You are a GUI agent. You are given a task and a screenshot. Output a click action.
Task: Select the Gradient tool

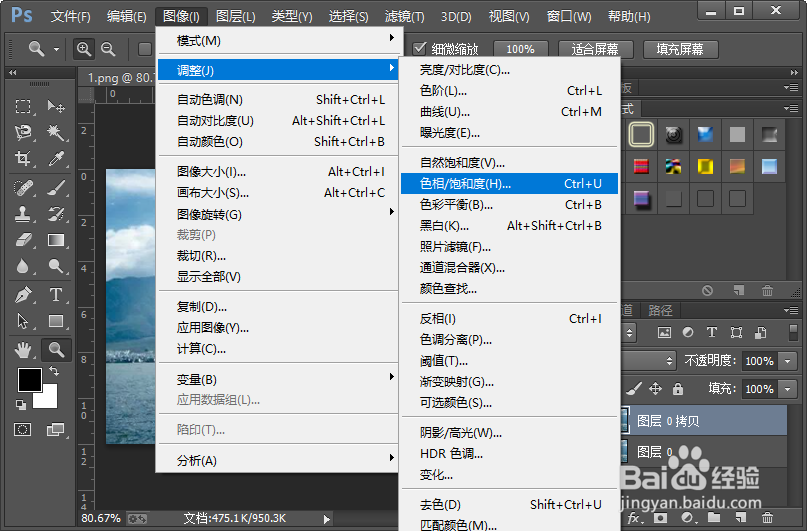pos(56,240)
